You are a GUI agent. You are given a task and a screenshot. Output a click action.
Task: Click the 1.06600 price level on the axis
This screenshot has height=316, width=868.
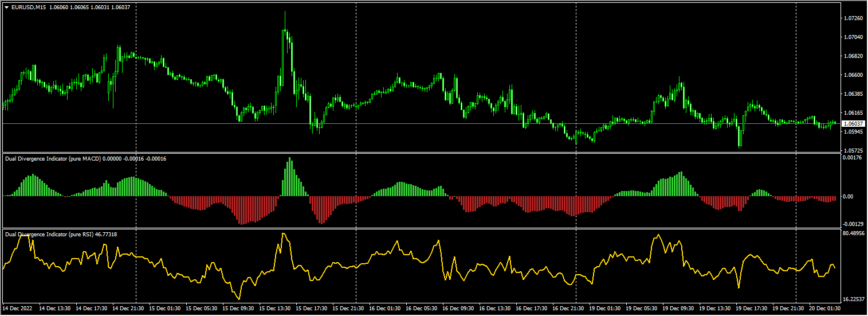pyautogui.click(x=854, y=75)
